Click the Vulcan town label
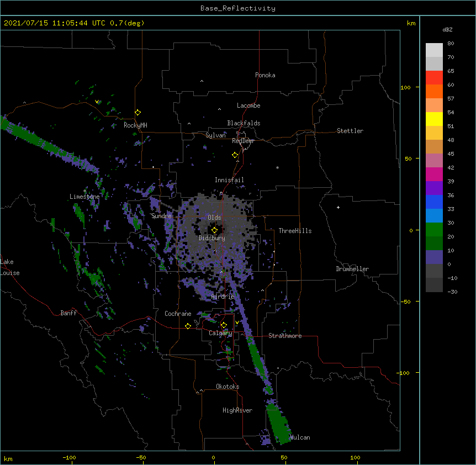The image size is (476, 465). 300,437
